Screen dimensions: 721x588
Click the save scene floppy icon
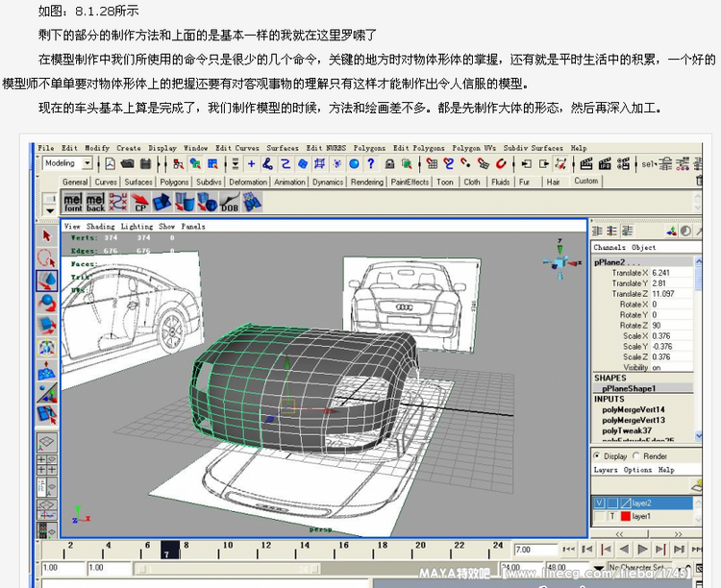pyautogui.click(x=144, y=164)
